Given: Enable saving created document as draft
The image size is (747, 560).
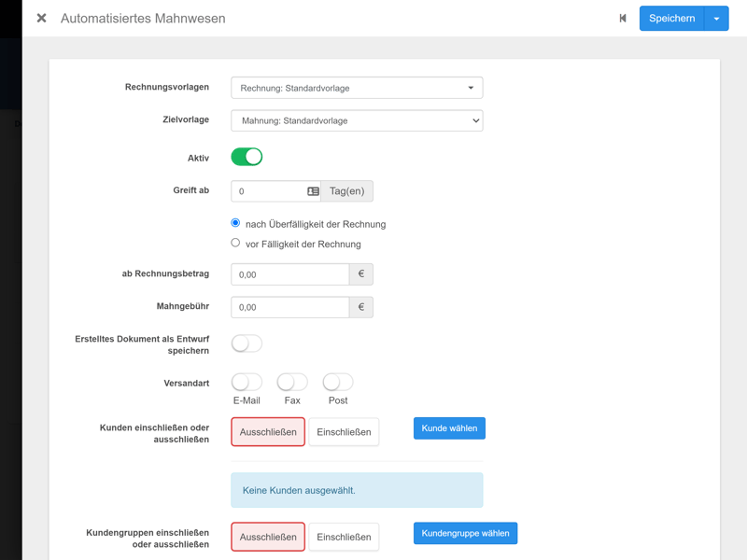Looking at the screenshot, I should point(247,343).
